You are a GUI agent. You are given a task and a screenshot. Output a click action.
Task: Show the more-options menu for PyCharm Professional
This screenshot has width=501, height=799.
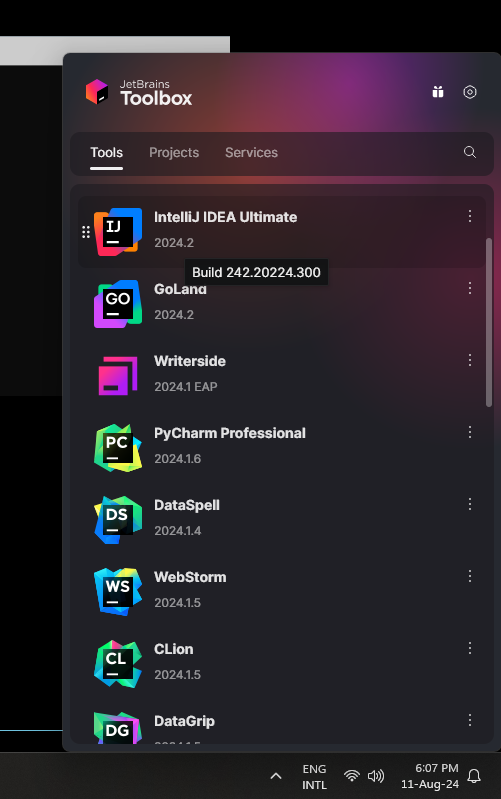[x=469, y=432]
